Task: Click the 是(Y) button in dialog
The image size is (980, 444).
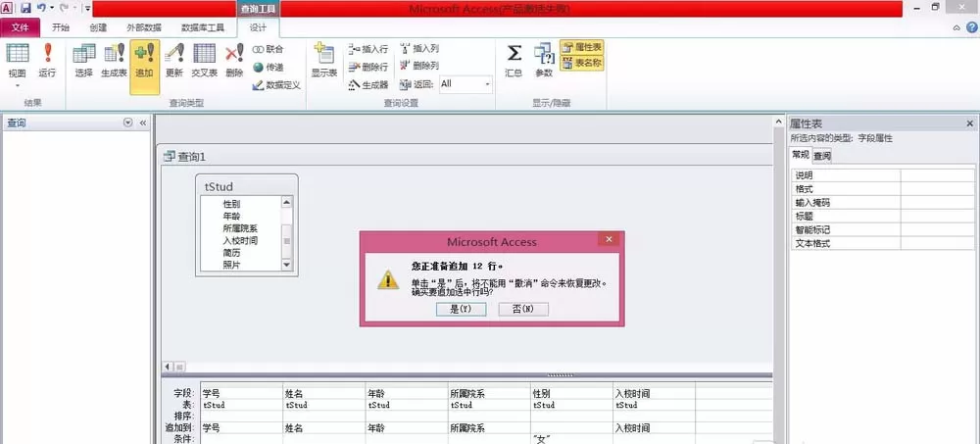Action: coord(461,309)
